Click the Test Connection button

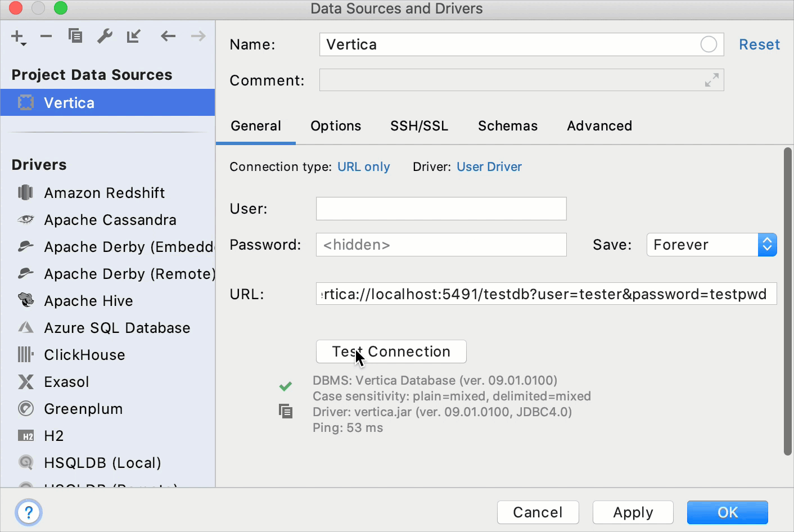391,351
